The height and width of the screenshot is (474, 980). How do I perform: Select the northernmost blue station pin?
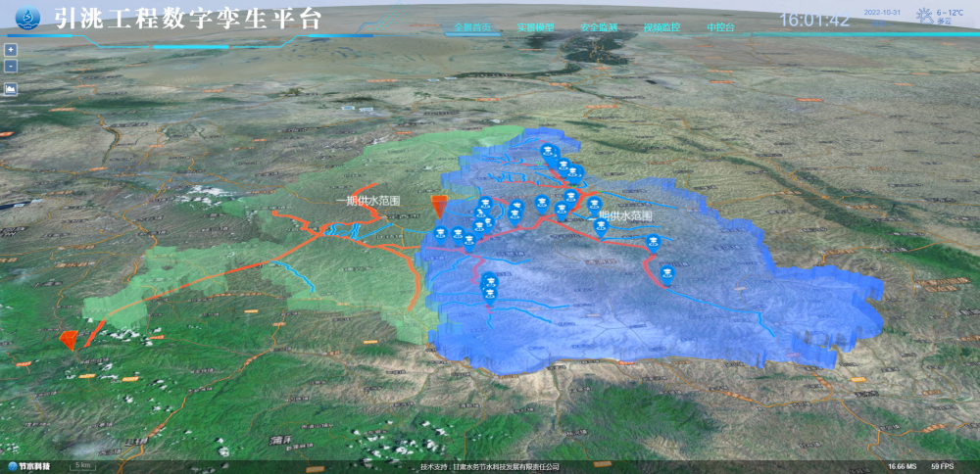click(x=548, y=152)
